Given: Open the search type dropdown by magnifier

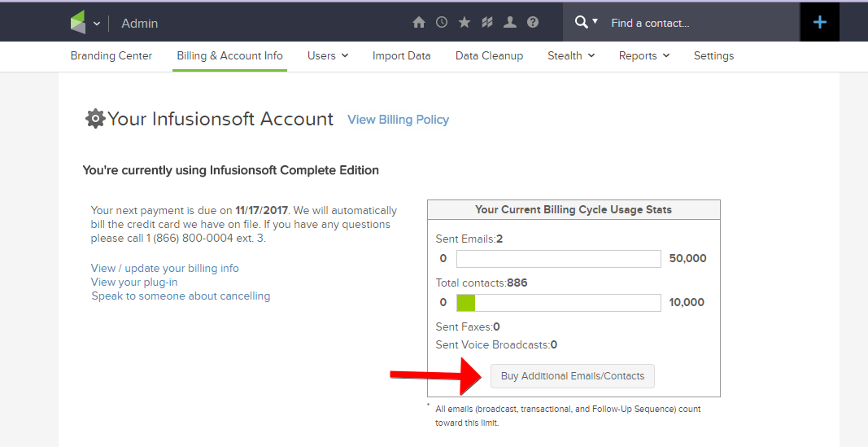Looking at the screenshot, I should [587, 22].
